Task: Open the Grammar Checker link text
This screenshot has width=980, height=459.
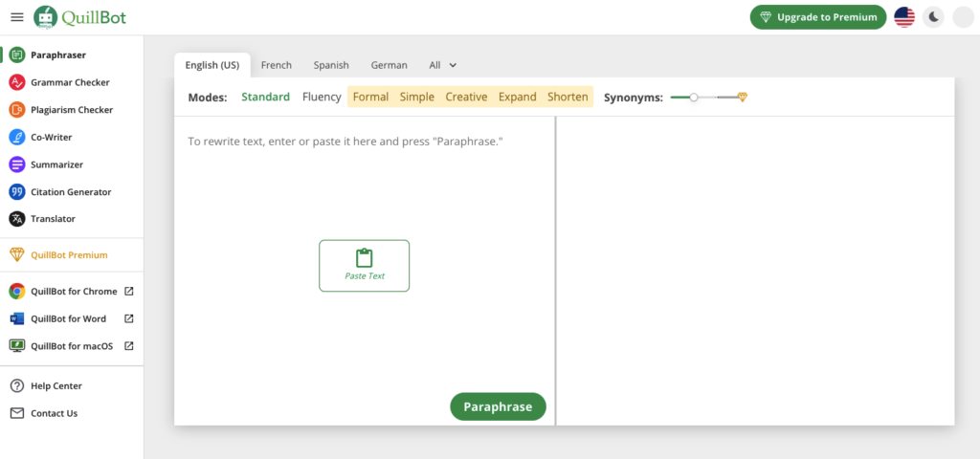Action: [x=70, y=82]
